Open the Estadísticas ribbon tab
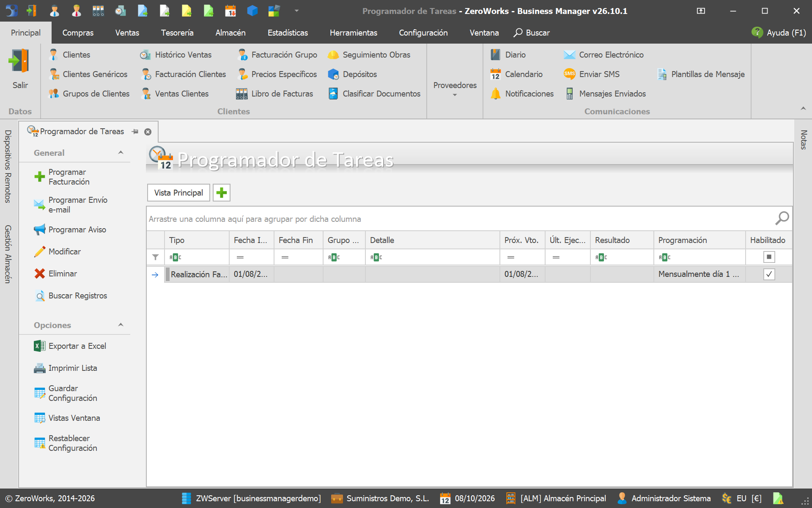Image resolution: width=812 pixels, height=508 pixels. pos(288,33)
